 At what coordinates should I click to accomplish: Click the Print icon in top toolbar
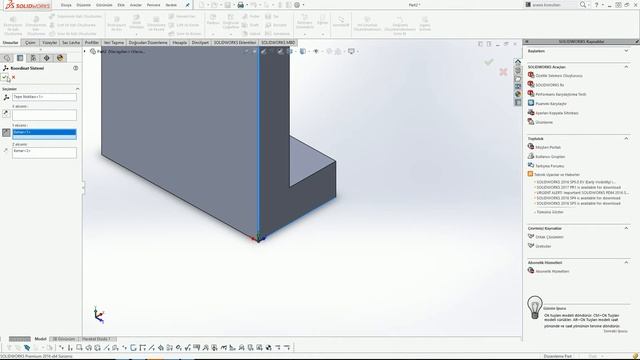click(x=240, y=5)
